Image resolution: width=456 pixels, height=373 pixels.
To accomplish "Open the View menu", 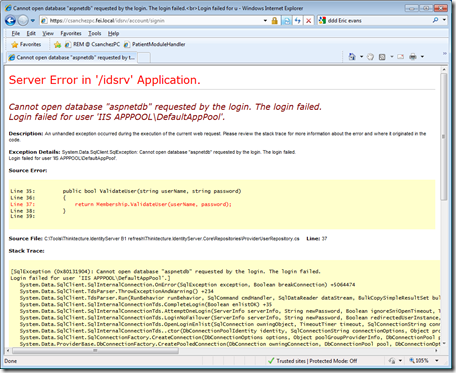I will coord(48,33).
